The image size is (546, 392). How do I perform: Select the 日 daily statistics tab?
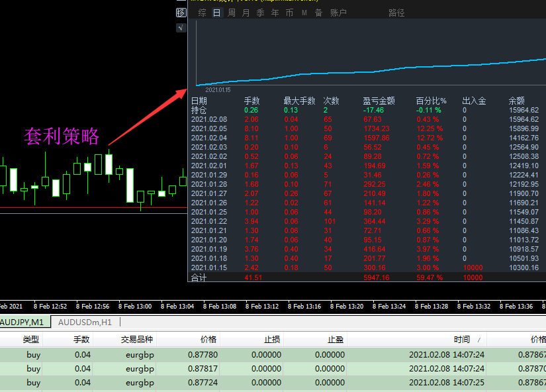point(216,13)
